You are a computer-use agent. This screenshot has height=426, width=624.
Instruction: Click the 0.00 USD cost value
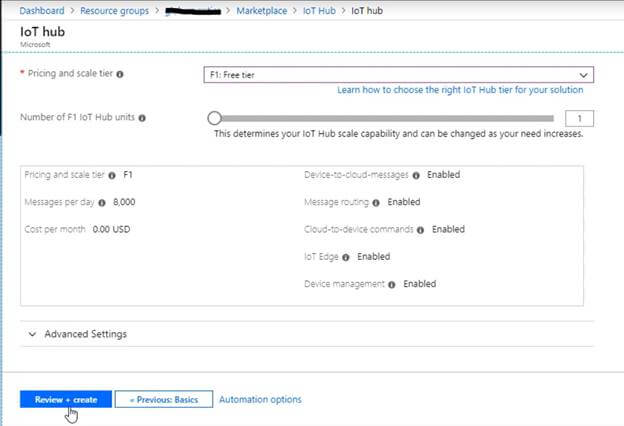pos(111,229)
